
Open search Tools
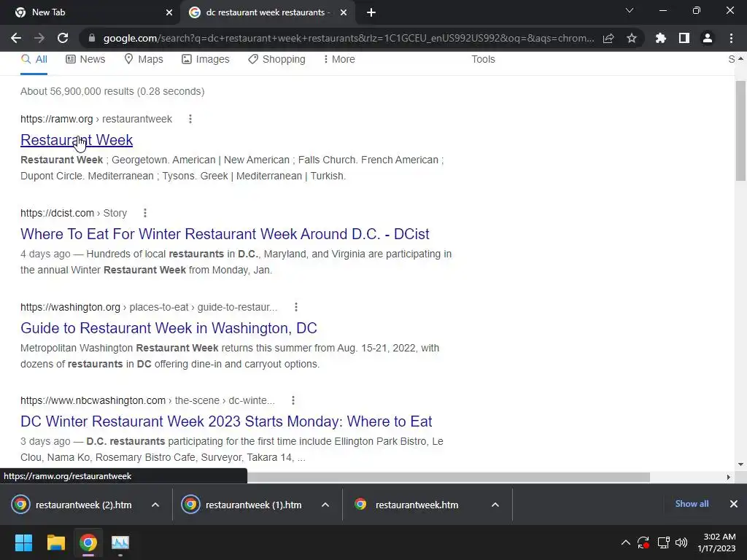[483, 60]
